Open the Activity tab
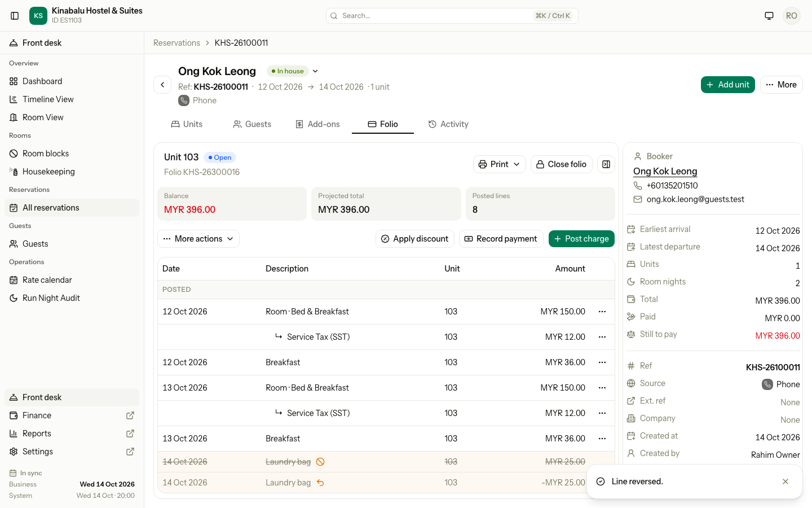 (x=448, y=124)
